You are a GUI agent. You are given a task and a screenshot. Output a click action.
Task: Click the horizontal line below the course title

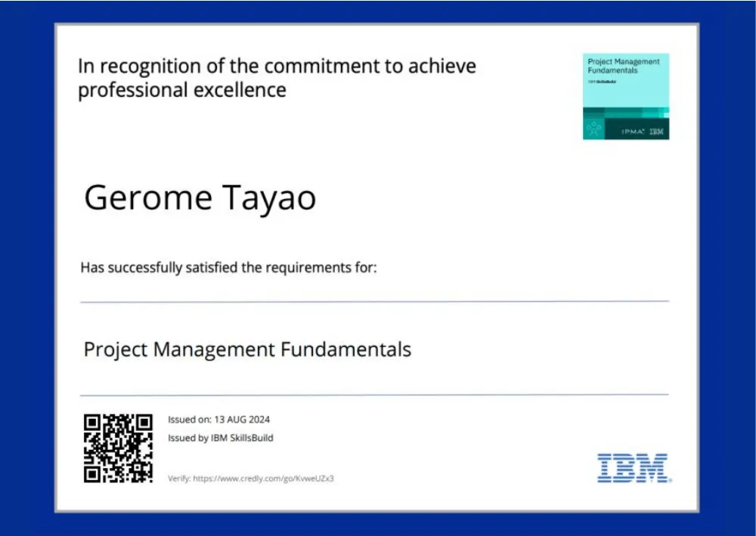pos(374,395)
